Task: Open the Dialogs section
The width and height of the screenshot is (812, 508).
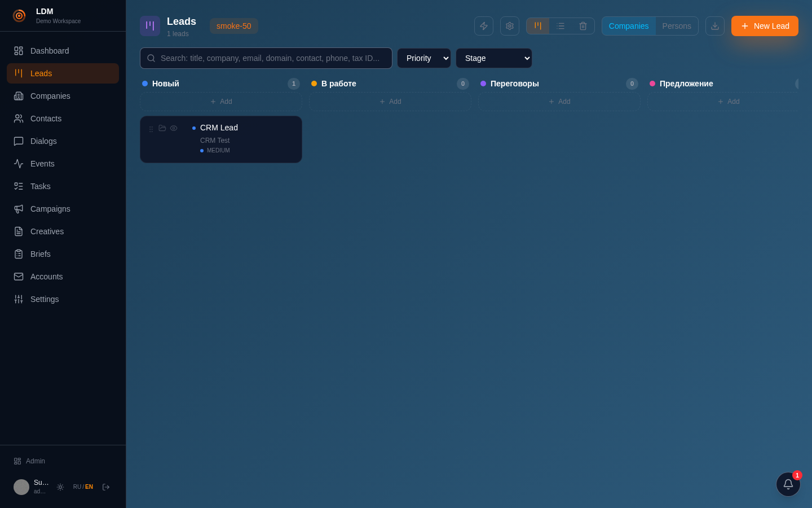Action: coord(63,141)
